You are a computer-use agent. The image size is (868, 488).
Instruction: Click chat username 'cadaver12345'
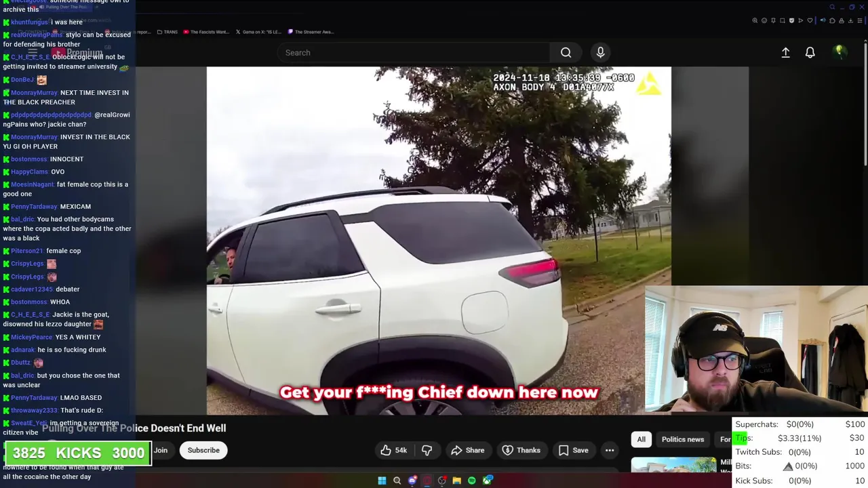pyautogui.click(x=32, y=289)
